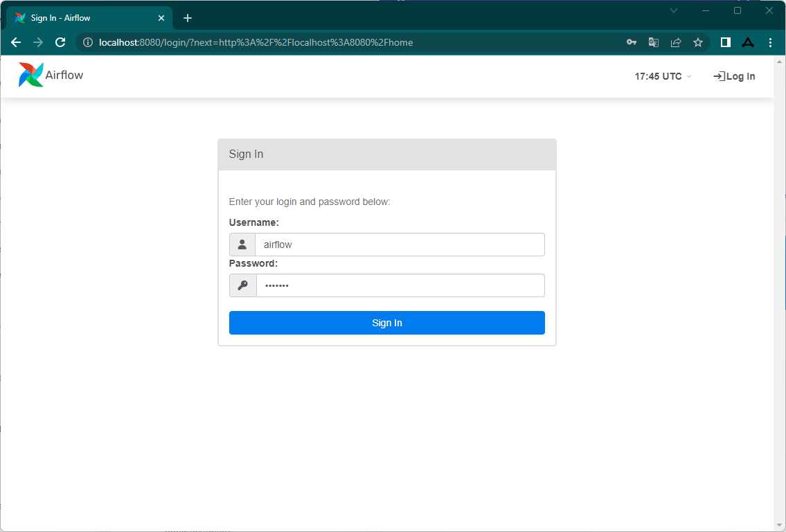Expand the 17:45 UTC timezone dropdown
Image resolution: width=786 pixels, height=532 pixels.
(x=663, y=76)
